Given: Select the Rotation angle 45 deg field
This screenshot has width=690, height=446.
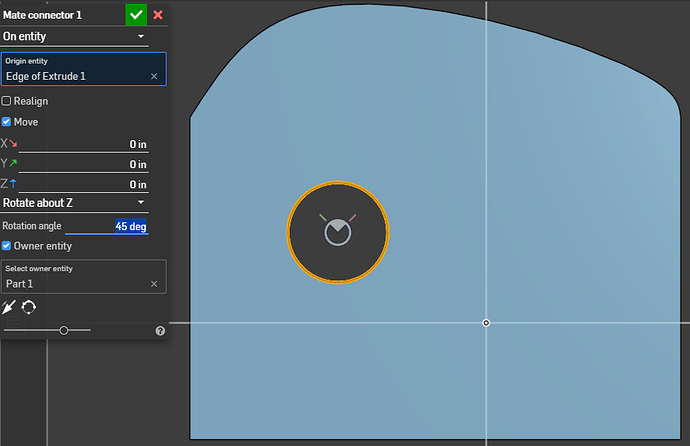Looking at the screenshot, I should click(106, 226).
